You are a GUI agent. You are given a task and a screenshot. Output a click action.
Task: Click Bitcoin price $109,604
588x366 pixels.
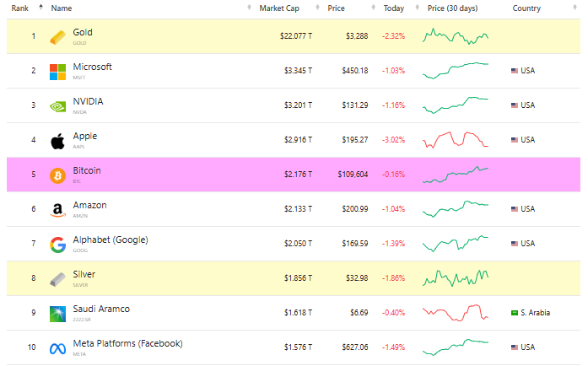tap(353, 175)
